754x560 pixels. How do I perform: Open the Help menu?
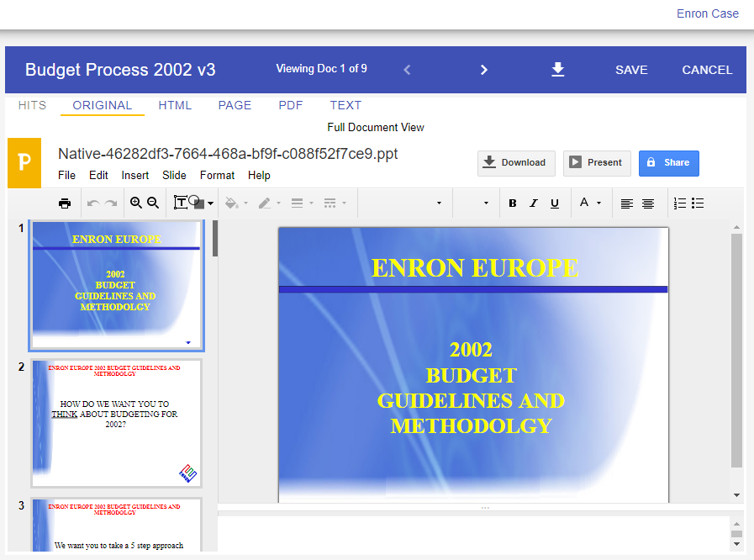[x=259, y=176]
